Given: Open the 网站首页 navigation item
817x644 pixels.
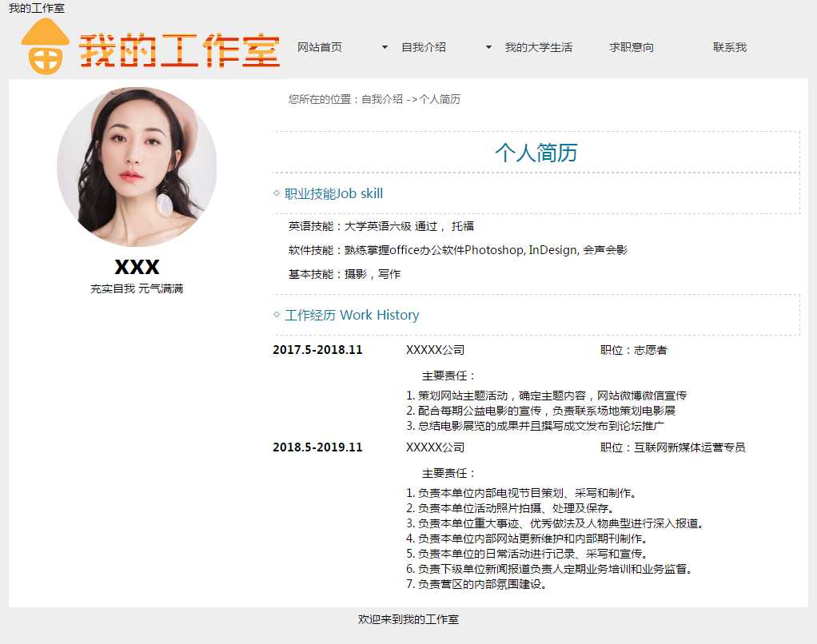Looking at the screenshot, I should pyautogui.click(x=320, y=47).
